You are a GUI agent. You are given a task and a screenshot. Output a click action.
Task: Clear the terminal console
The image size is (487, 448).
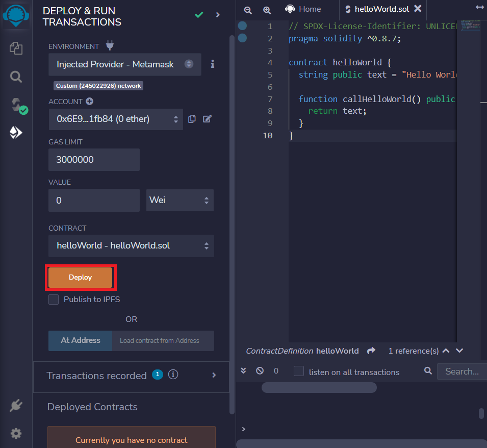click(260, 370)
